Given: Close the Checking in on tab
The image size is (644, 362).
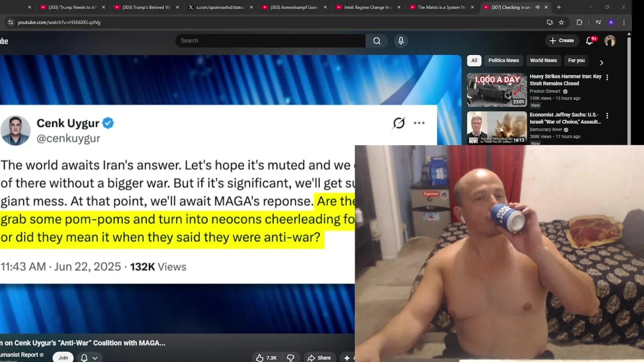Looking at the screenshot, I should pos(546,8).
